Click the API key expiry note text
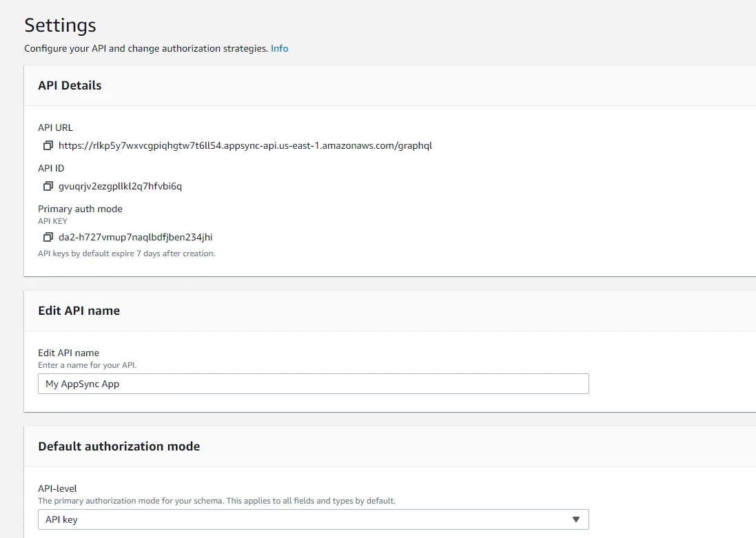Viewport: 756px width, 538px height. (x=126, y=254)
